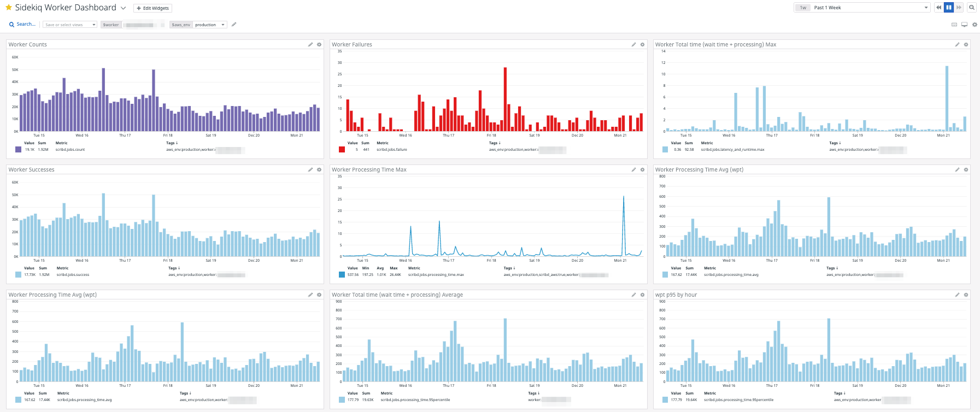
Task: Step the time frame backward
Action: coord(938,8)
